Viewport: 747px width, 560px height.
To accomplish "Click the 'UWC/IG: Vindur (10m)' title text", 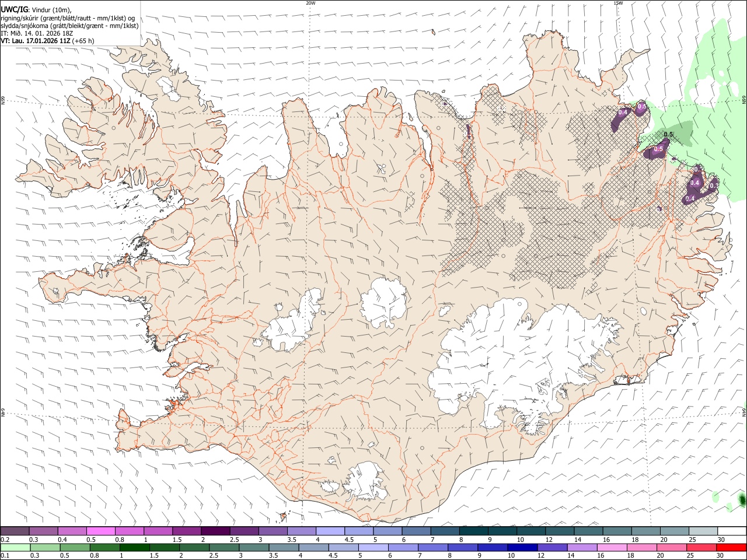I will 36,9.
